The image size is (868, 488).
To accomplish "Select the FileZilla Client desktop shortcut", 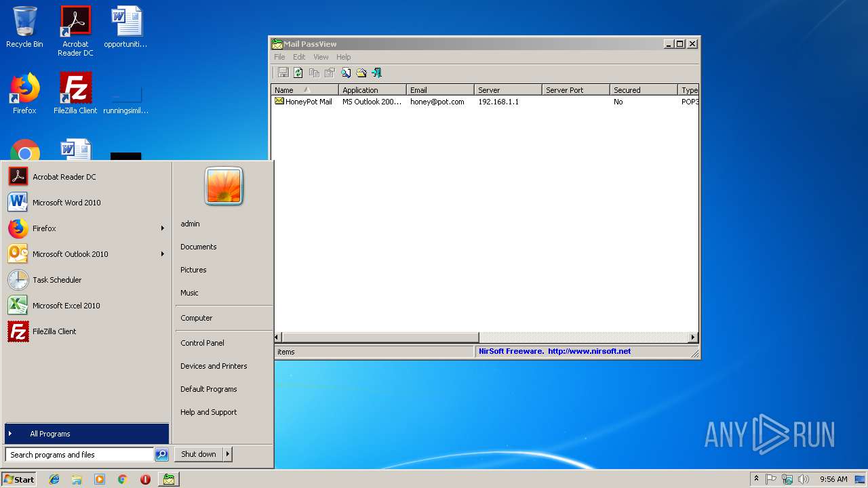I will click(75, 94).
